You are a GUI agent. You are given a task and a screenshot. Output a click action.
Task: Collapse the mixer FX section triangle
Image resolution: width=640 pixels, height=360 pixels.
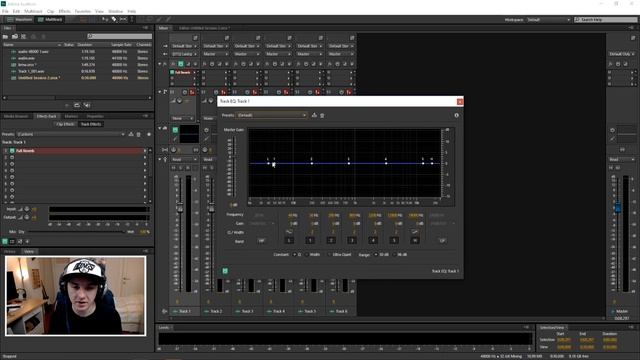point(160,64)
